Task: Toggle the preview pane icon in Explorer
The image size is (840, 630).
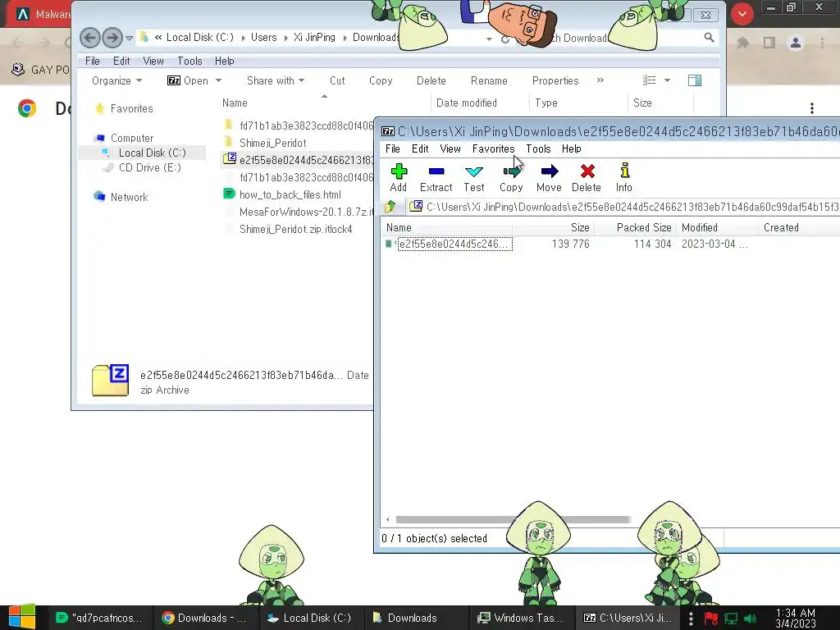Action: tap(695, 80)
